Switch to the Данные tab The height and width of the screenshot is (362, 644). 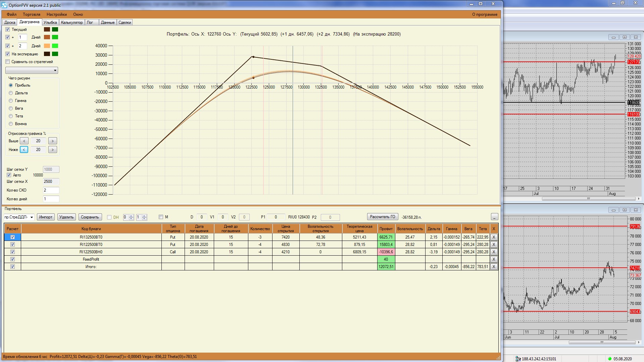pyautogui.click(x=108, y=22)
